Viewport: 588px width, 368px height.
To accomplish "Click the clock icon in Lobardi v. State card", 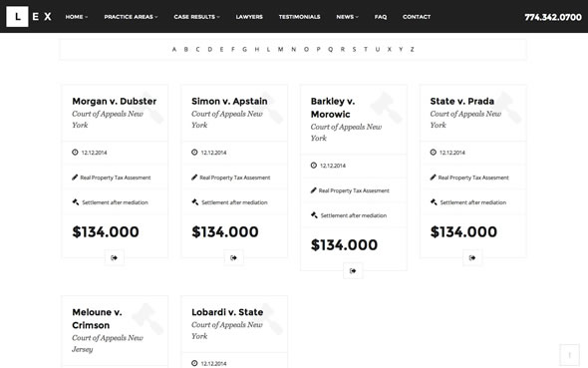I will click(x=194, y=363).
